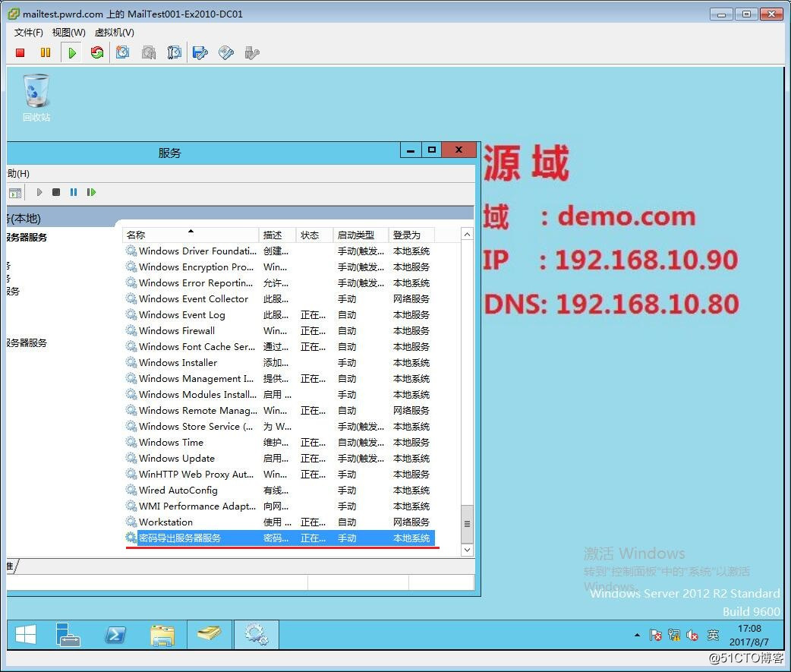The width and height of the screenshot is (791, 672).
Task: Select Windows Installer service
Action: point(279,363)
